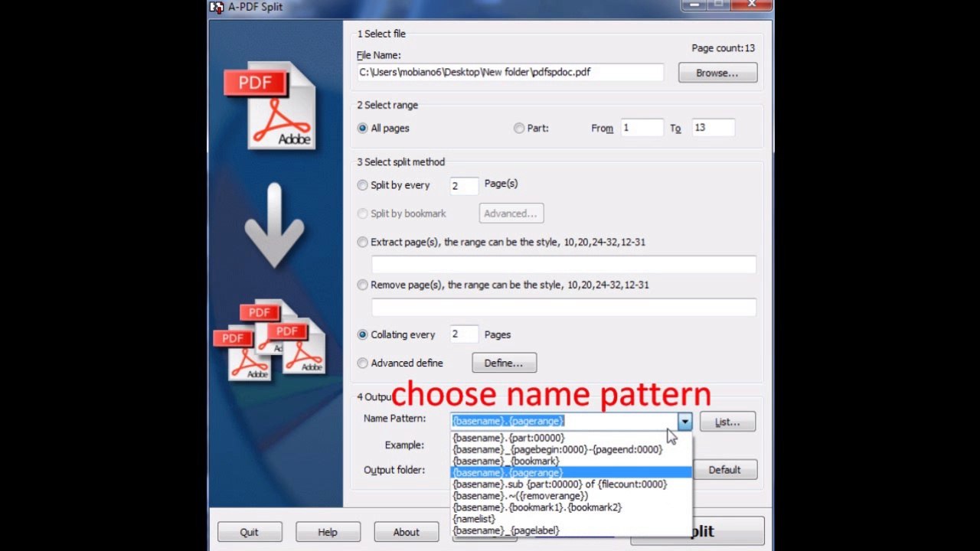980x551 pixels.
Task: Click the Browse... button
Action: pos(717,73)
